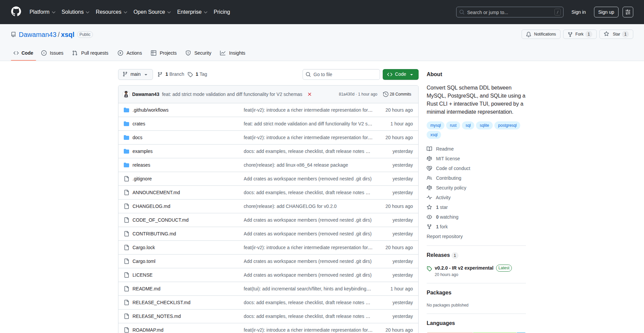Switch to the Issues tab
The height and width of the screenshot is (333, 644).
tap(52, 53)
